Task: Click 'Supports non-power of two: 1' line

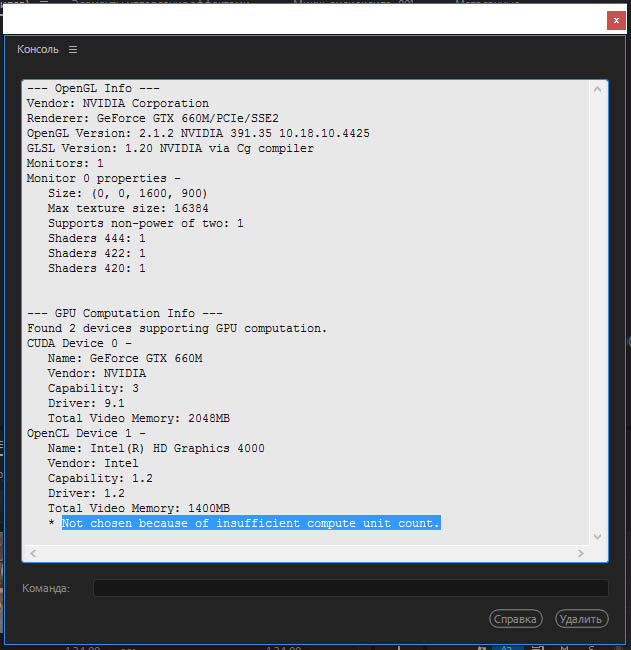Action: click(146, 223)
